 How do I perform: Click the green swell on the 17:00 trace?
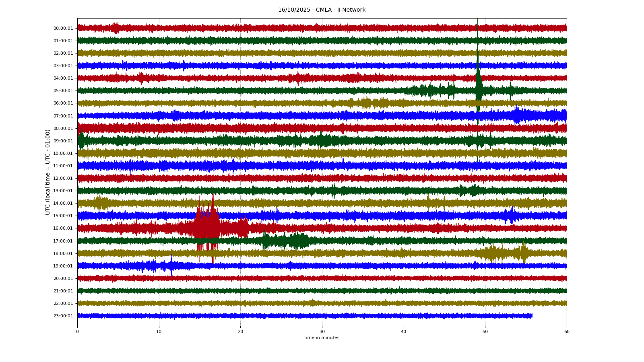[298, 241]
